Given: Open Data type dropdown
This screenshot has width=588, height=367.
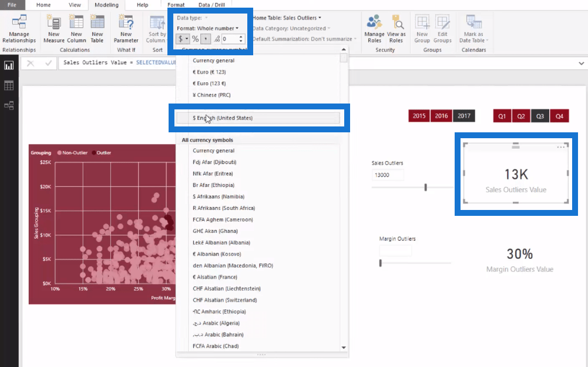Looking at the screenshot, I should (x=192, y=18).
